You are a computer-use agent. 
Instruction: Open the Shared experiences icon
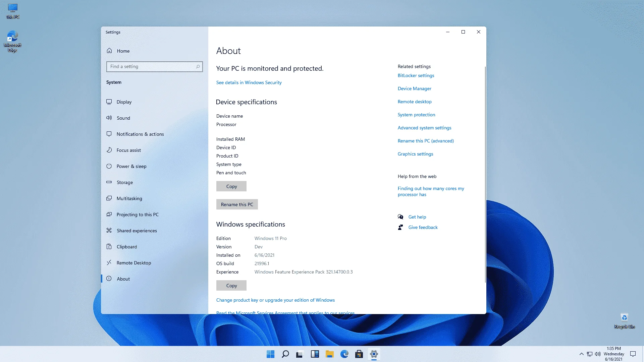pos(109,231)
